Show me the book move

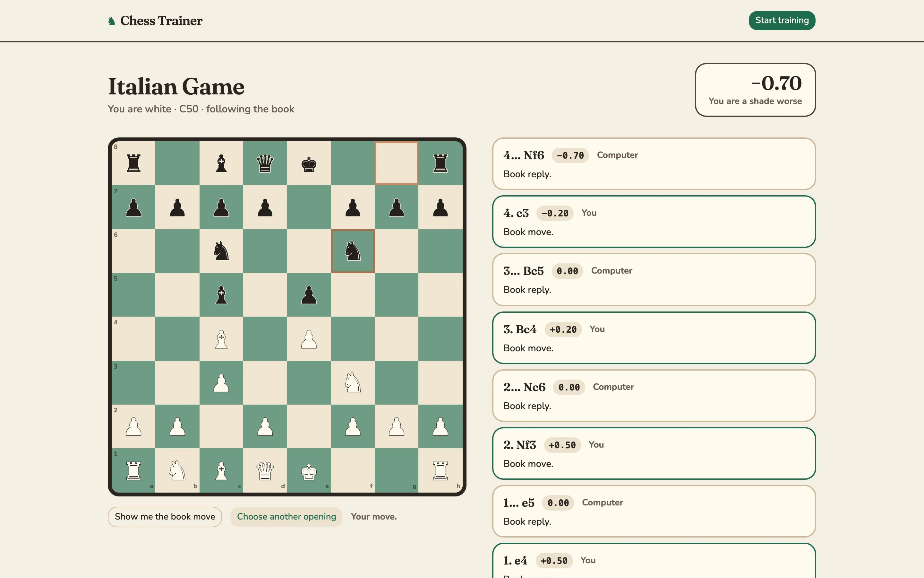[165, 516]
